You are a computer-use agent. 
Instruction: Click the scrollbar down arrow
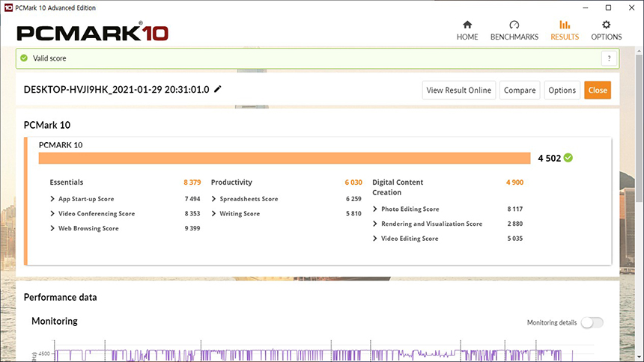coord(639,357)
